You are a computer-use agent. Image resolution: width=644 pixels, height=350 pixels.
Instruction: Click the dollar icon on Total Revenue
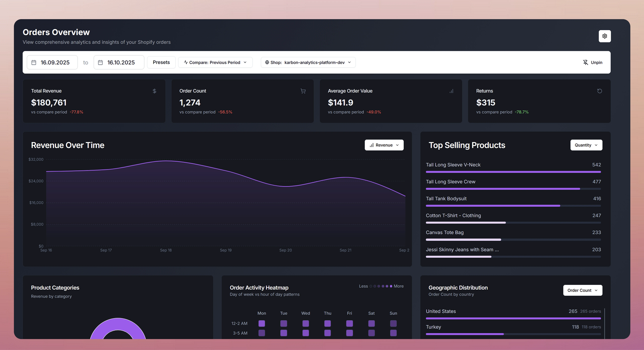coord(154,91)
